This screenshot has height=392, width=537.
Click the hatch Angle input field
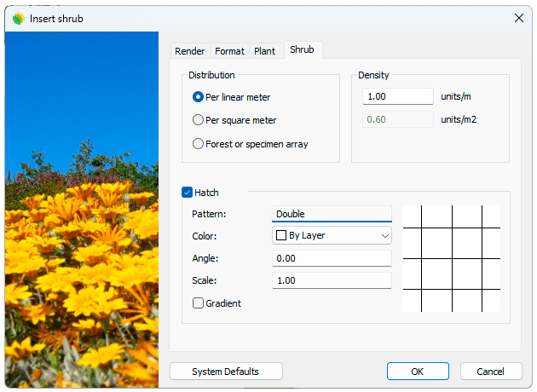tap(332, 258)
